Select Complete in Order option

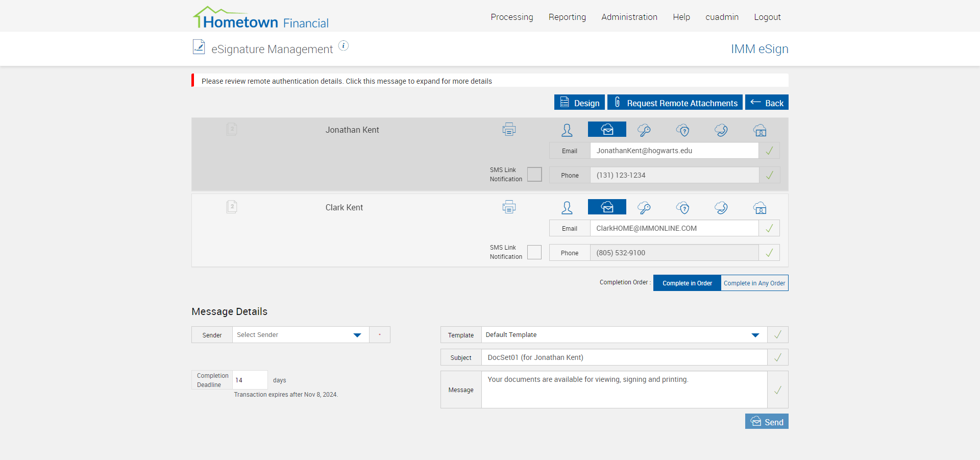687,283
